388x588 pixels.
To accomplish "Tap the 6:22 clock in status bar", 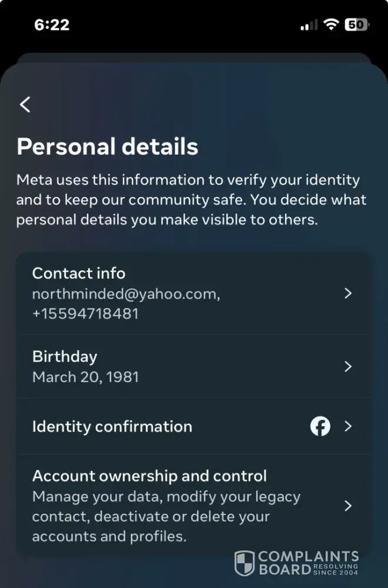I will [x=52, y=25].
